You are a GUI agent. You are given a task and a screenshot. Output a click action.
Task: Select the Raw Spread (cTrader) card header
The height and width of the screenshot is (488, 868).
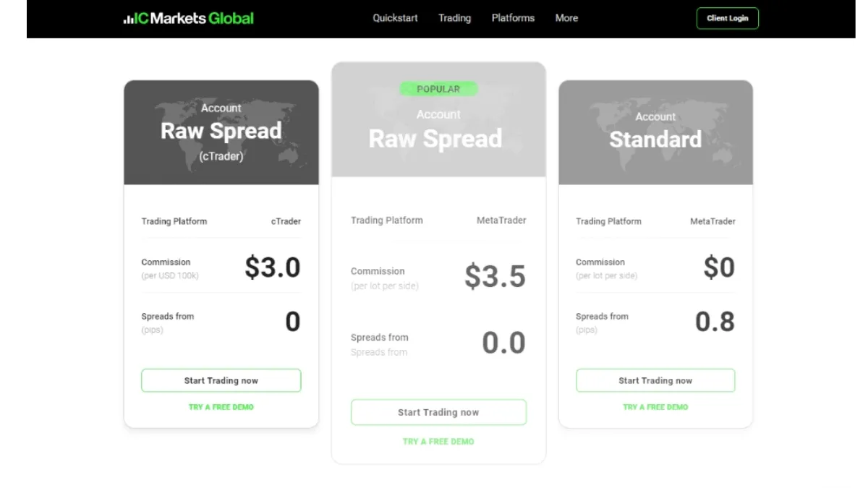coord(221,132)
